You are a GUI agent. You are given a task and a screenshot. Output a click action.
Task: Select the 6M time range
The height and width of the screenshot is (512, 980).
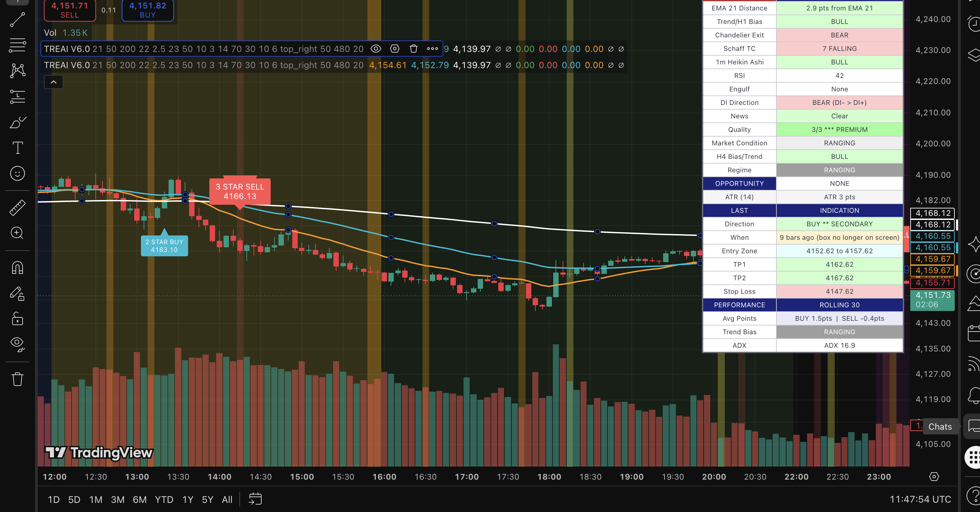coord(140,500)
